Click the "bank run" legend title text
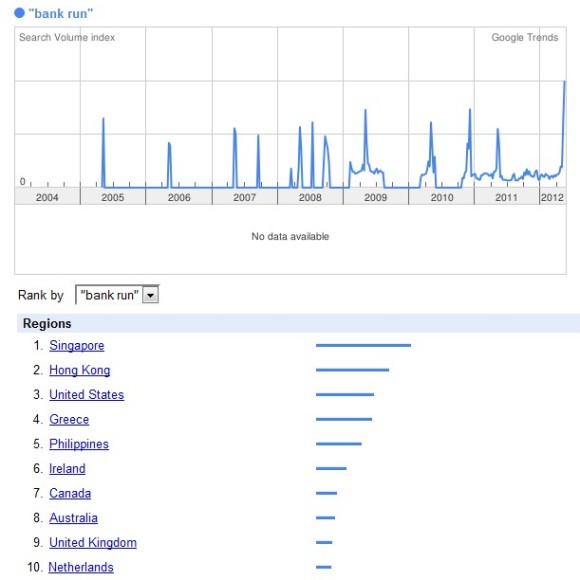The height and width of the screenshot is (580, 580). (61, 13)
